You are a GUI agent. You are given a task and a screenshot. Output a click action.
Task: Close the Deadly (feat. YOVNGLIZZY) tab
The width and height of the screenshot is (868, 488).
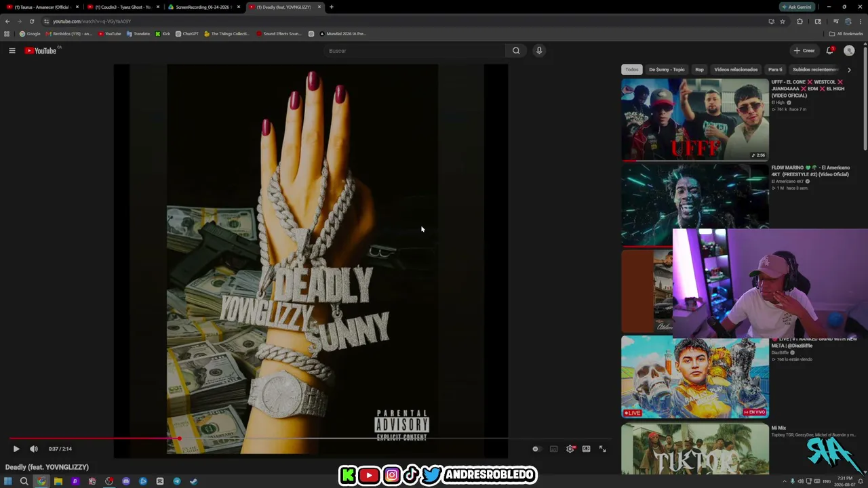(319, 7)
